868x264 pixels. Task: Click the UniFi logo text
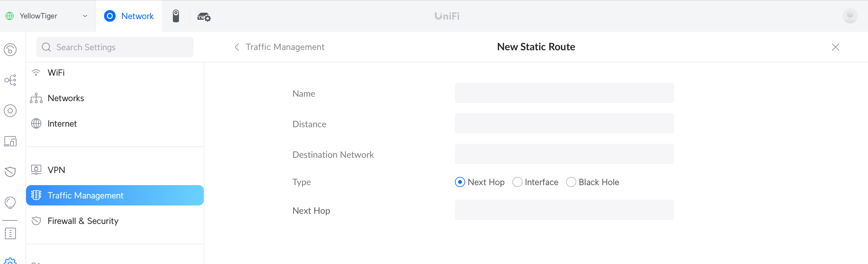point(447,16)
